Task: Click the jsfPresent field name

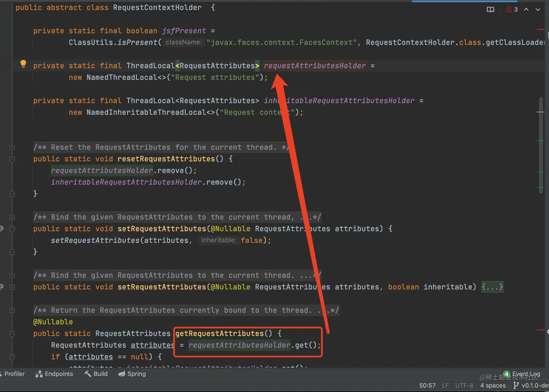Action: coord(184,31)
